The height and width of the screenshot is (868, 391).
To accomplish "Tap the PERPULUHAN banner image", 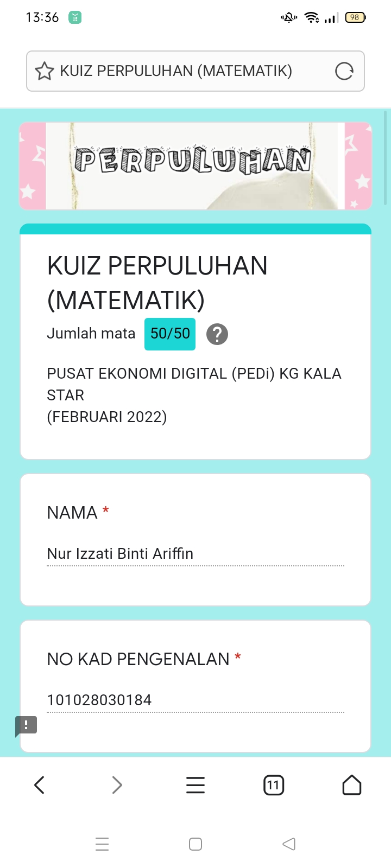I will pyautogui.click(x=195, y=165).
